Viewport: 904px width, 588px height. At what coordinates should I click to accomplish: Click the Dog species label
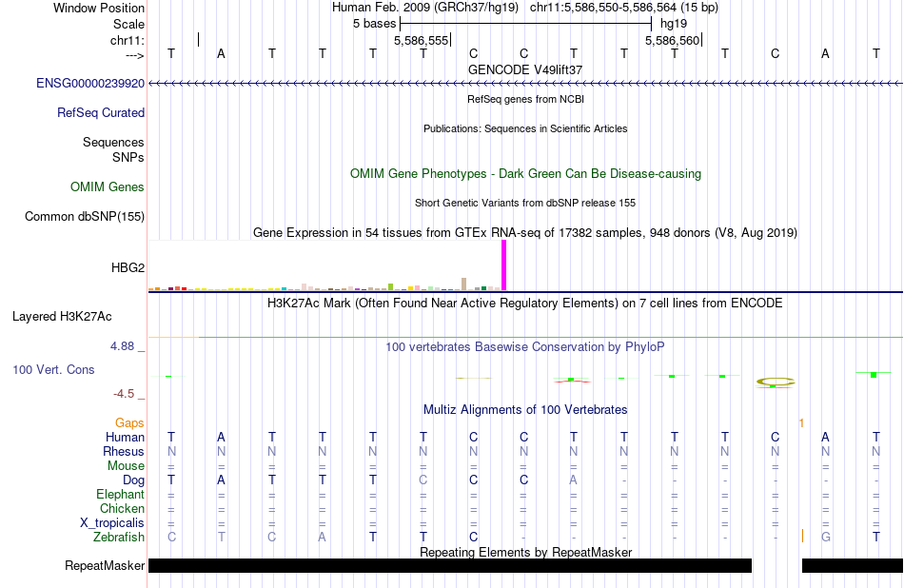(134, 480)
